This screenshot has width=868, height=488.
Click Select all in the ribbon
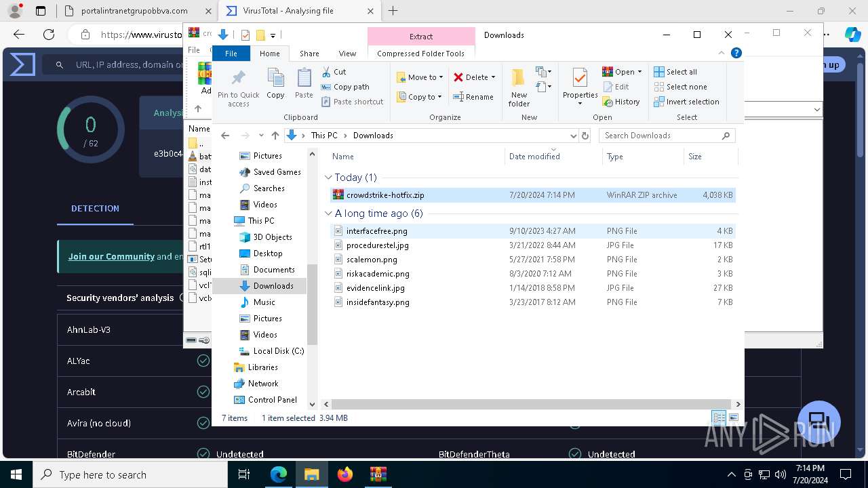tap(675, 72)
